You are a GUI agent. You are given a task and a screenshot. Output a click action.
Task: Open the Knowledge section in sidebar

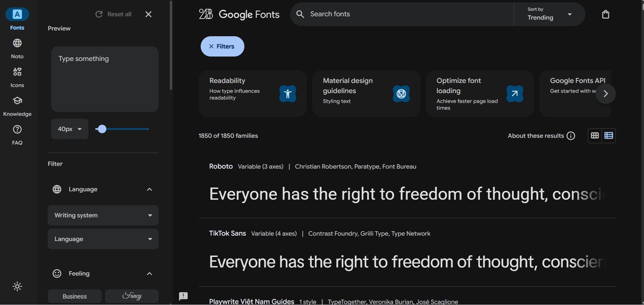(x=17, y=106)
